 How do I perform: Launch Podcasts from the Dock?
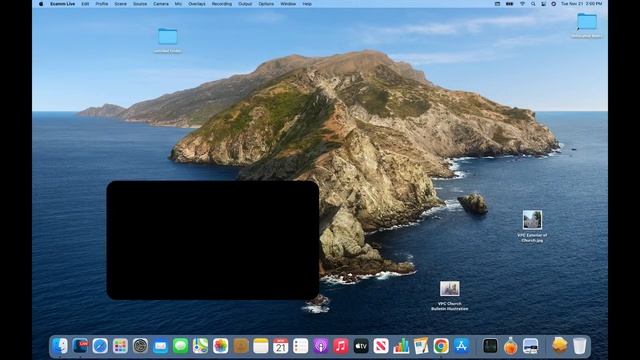point(321,346)
